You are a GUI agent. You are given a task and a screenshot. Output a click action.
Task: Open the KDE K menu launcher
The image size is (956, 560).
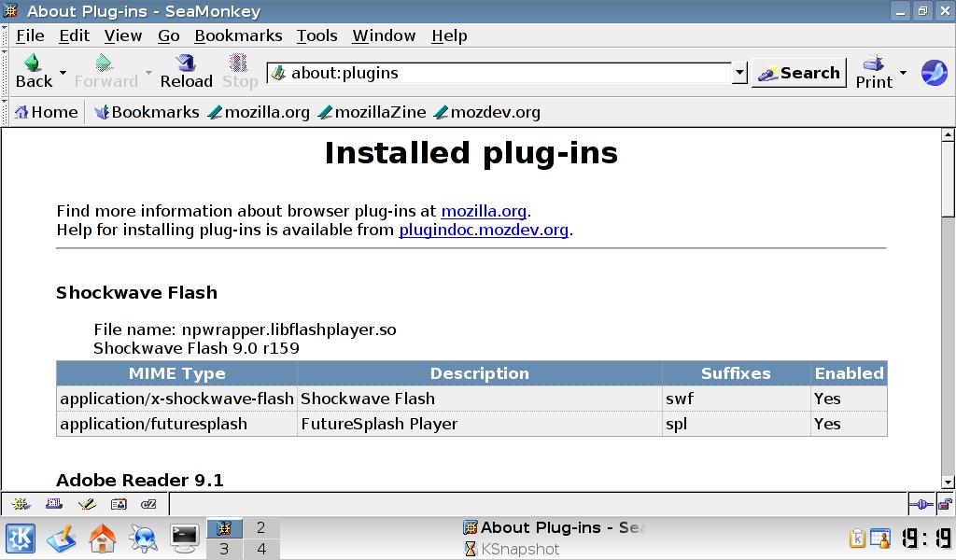pos(21,538)
